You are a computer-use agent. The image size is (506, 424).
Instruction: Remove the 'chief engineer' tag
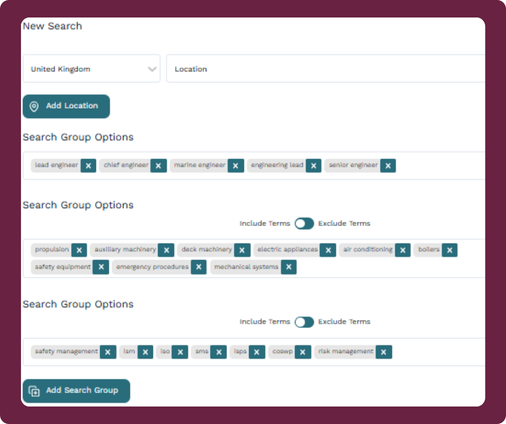click(x=158, y=166)
